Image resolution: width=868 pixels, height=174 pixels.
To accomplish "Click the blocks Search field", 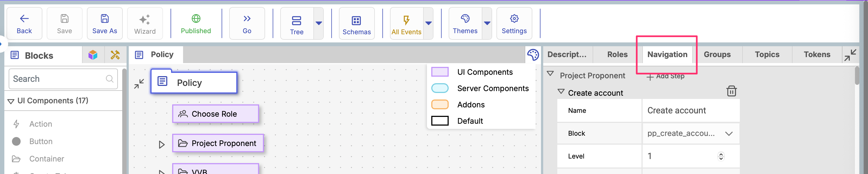I will [x=59, y=79].
